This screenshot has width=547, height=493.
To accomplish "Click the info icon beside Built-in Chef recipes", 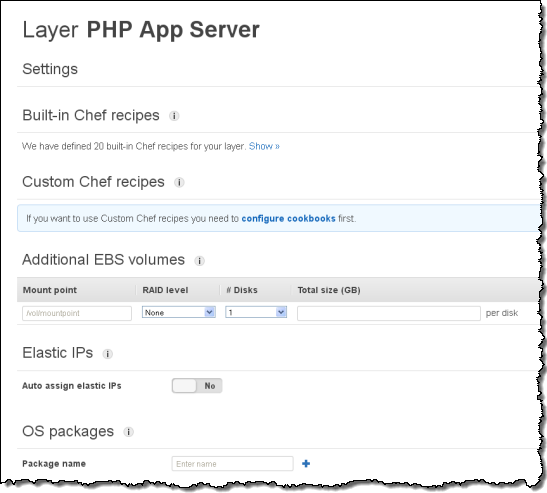I will 174,116.
